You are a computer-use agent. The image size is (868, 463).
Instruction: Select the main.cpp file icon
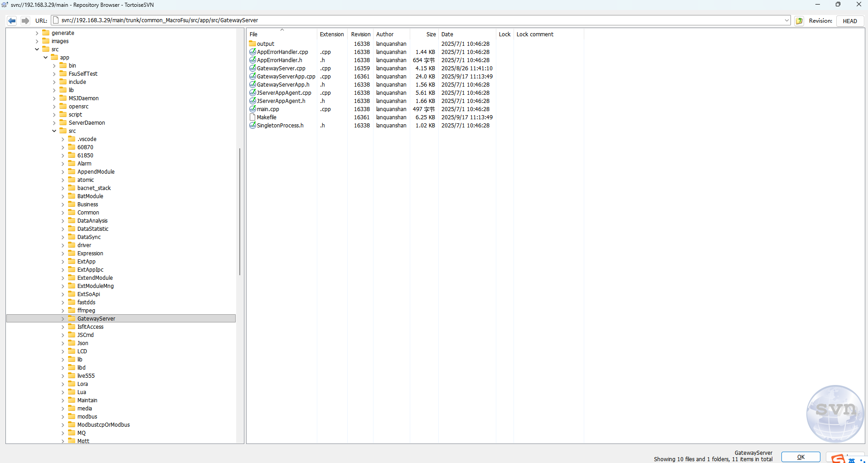252,109
